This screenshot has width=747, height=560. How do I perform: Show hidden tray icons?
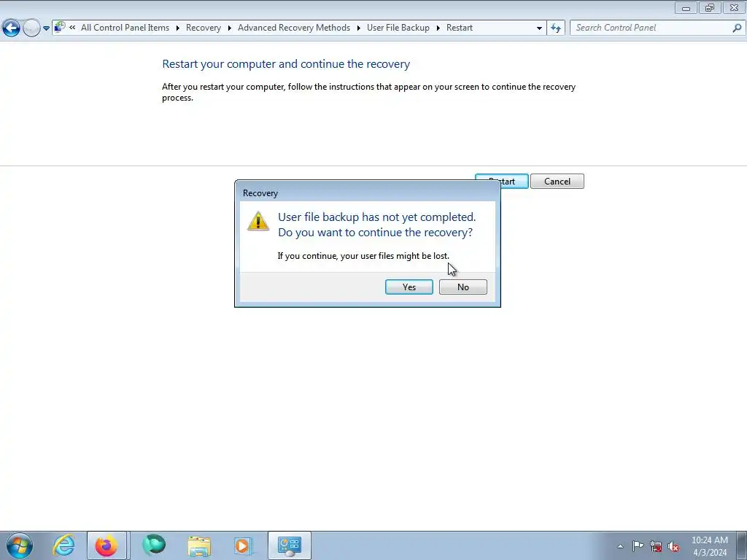pyautogui.click(x=620, y=546)
